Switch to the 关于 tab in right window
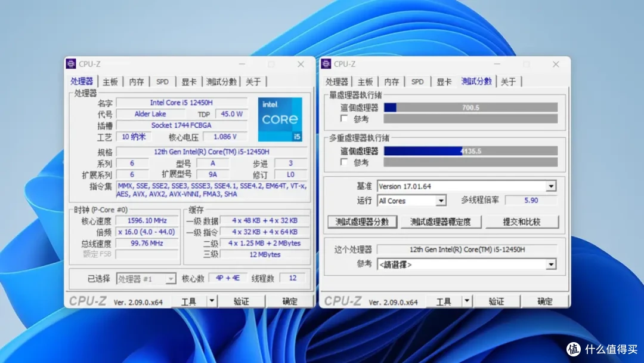The height and width of the screenshot is (363, 644). (x=509, y=81)
